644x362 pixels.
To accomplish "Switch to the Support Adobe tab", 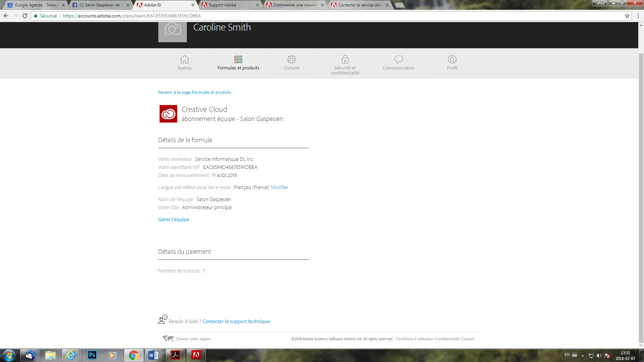I will pyautogui.click(x=222, y=5).
